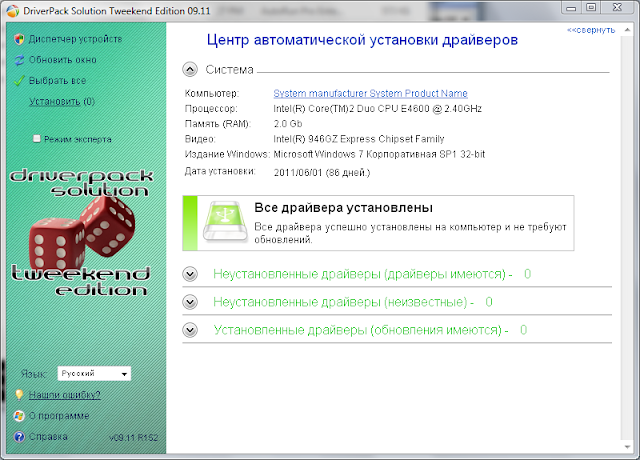Expand Установленные драйверы (обновления имеются) chevron
640x460 pixels.
point(190,330)
